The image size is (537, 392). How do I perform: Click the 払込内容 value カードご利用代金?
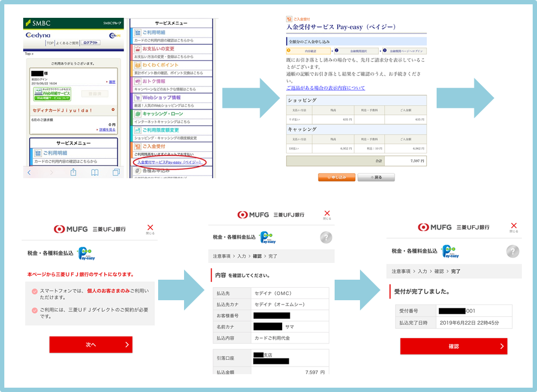pyautogui.click(x=272, y=338)
